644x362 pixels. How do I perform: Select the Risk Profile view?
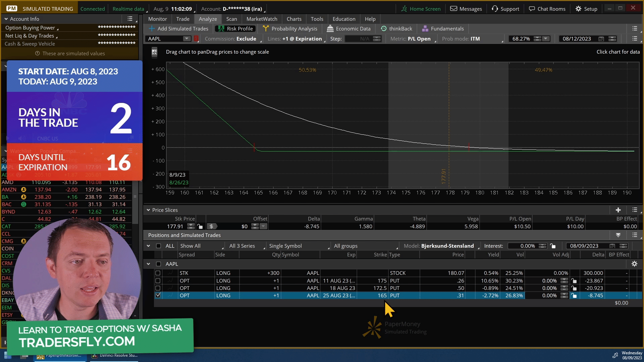pyautogui.click(x=235, y=29)
